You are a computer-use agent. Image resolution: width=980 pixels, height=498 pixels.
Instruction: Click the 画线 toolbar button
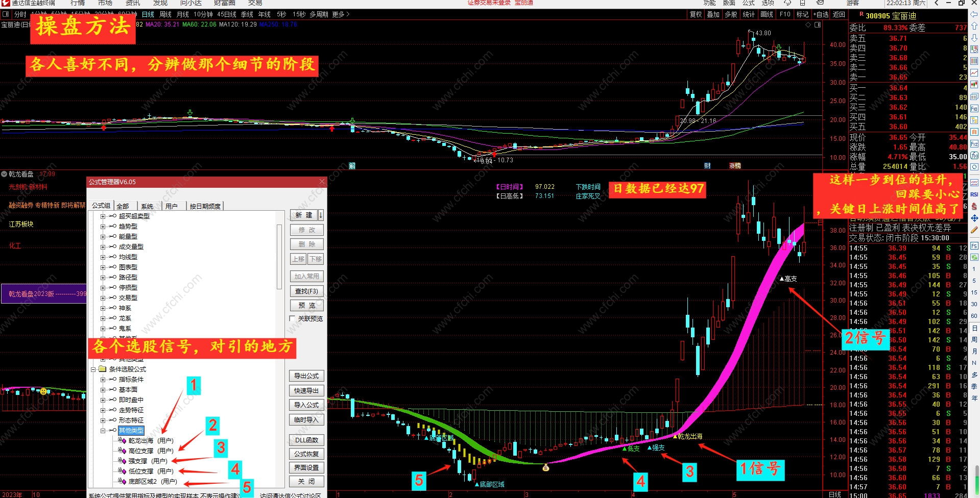tap(767, 14)
